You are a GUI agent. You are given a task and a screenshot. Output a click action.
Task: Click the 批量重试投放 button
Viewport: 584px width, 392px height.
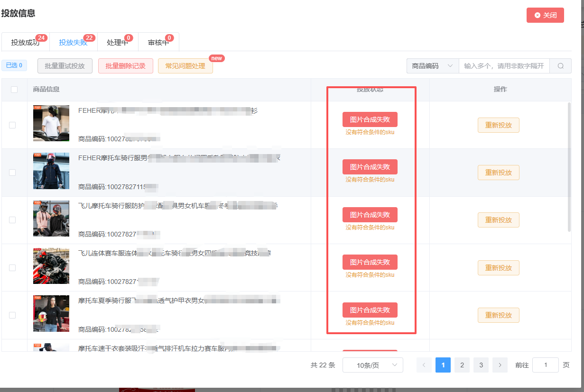coord(65,66)
